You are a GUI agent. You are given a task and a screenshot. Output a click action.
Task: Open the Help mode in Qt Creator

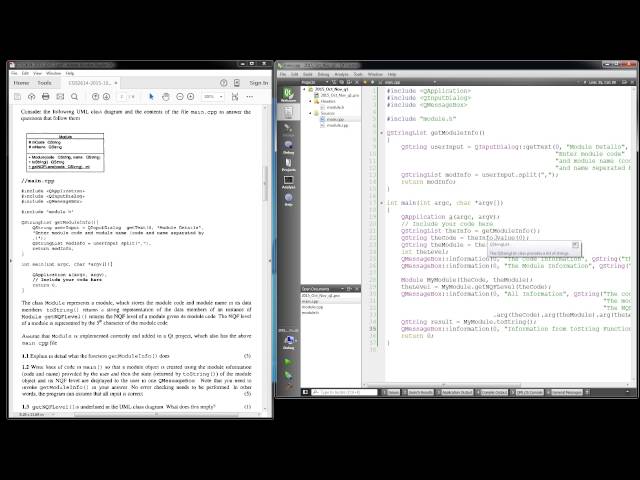(x=288, y=199)
